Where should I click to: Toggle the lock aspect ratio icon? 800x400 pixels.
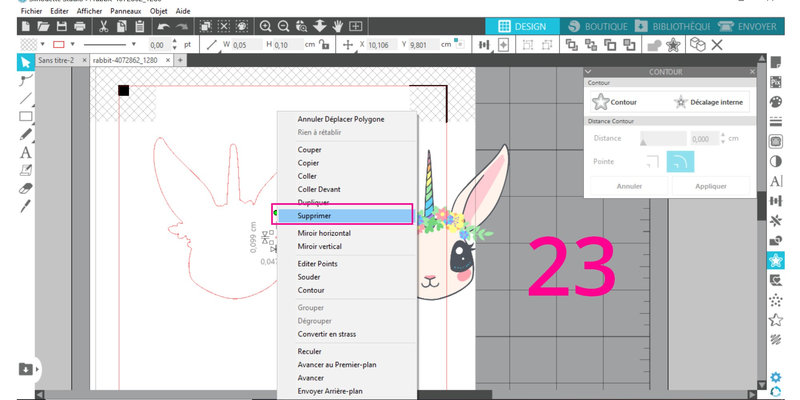point(314,45)
